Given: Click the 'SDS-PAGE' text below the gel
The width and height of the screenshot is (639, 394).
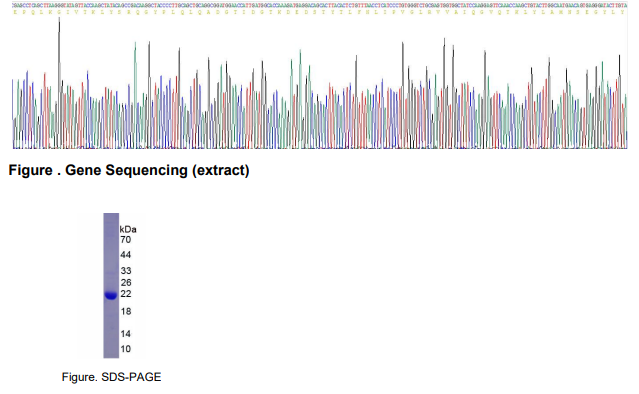Looking at the screenshot, I should click(x=131, y=377).
